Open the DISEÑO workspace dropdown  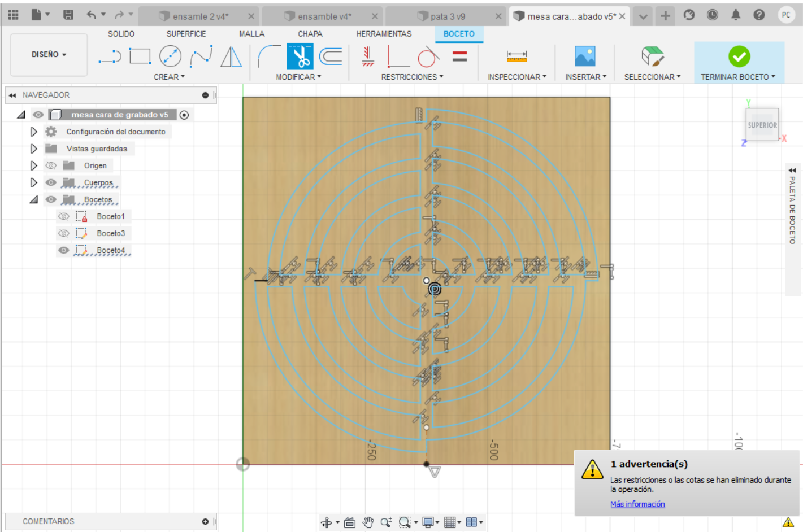(x=49, y=55)
